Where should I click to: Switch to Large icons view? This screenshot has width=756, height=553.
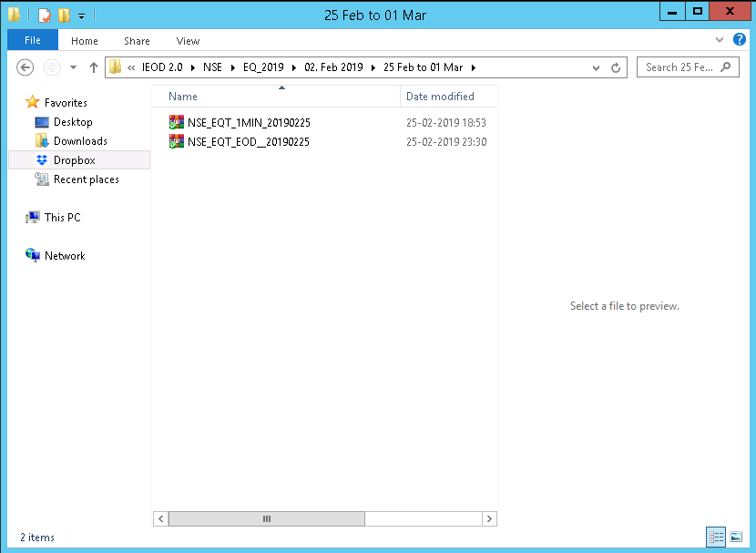pyautogui.click(x=736, y=537)
